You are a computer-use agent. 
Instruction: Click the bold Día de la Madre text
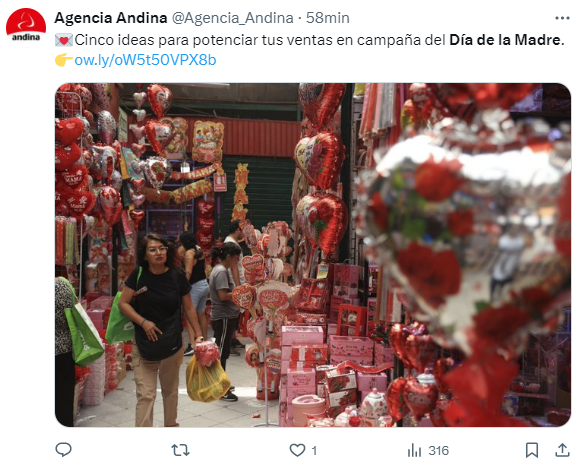[507, 40]
